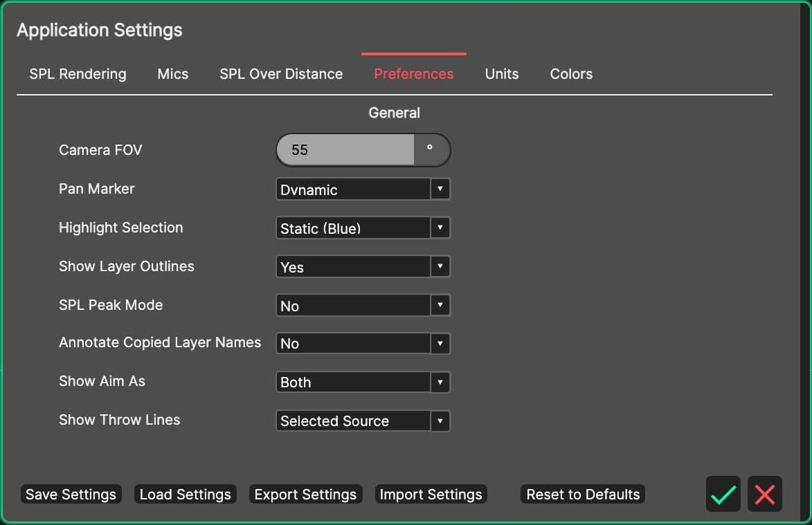Click the Show Throw Lines label

(x=120, y=420)
